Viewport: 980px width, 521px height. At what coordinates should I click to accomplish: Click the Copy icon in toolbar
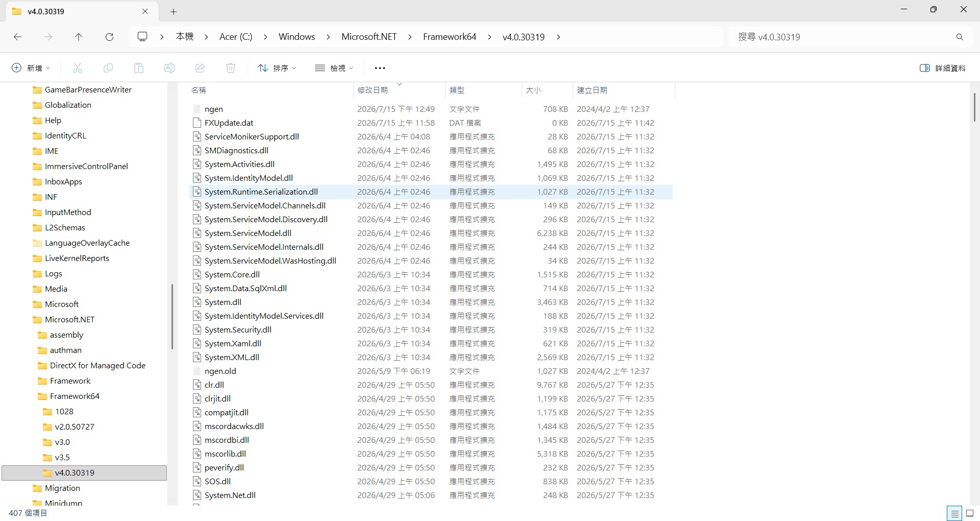[x=108, y=68]
